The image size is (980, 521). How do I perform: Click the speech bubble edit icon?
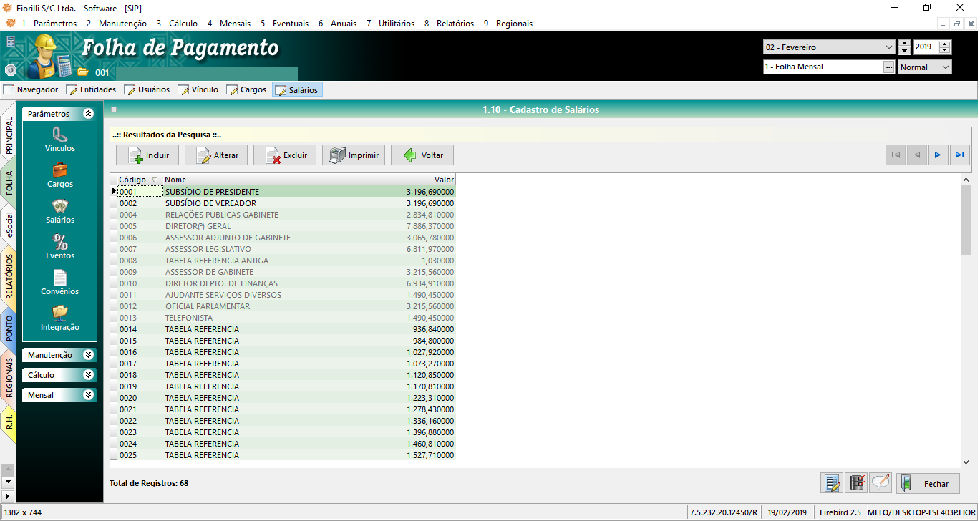[x=880, y=484]
